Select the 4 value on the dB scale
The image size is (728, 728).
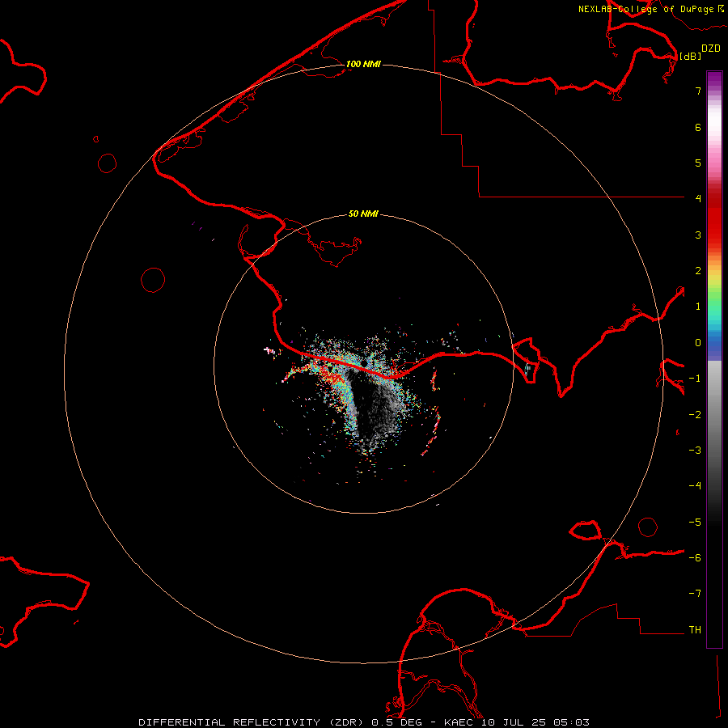(698, 199)
